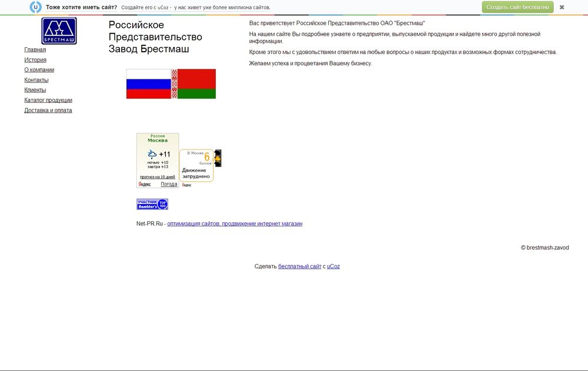The width and height of the screenshot is (588, 371).
Task: Click 'Тоже хотите иметь сайт?' banner text
Action: (81, 7)
